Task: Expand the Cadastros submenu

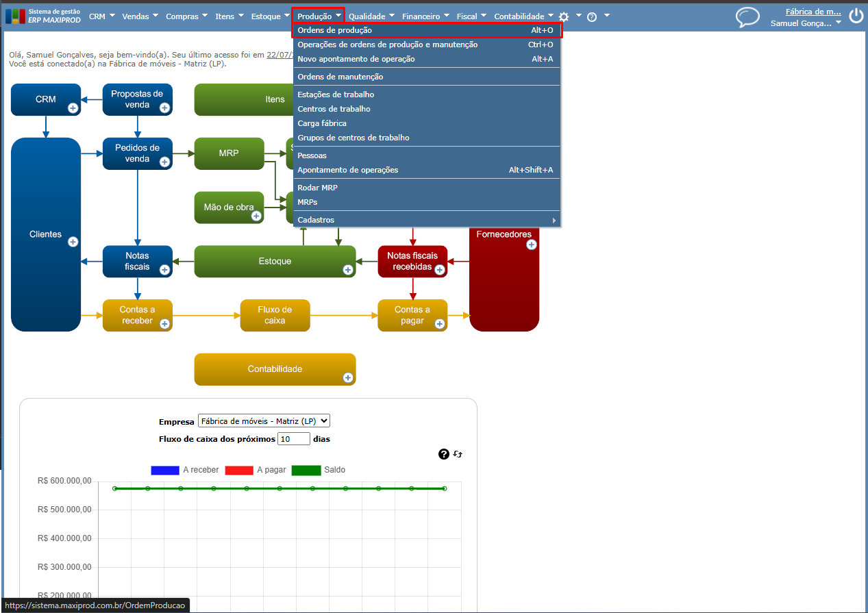Action: pyautogui.click(x=427, y=220)
